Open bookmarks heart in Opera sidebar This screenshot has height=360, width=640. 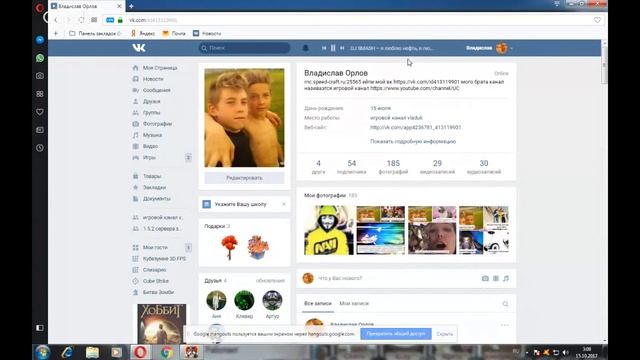point(40,112)
